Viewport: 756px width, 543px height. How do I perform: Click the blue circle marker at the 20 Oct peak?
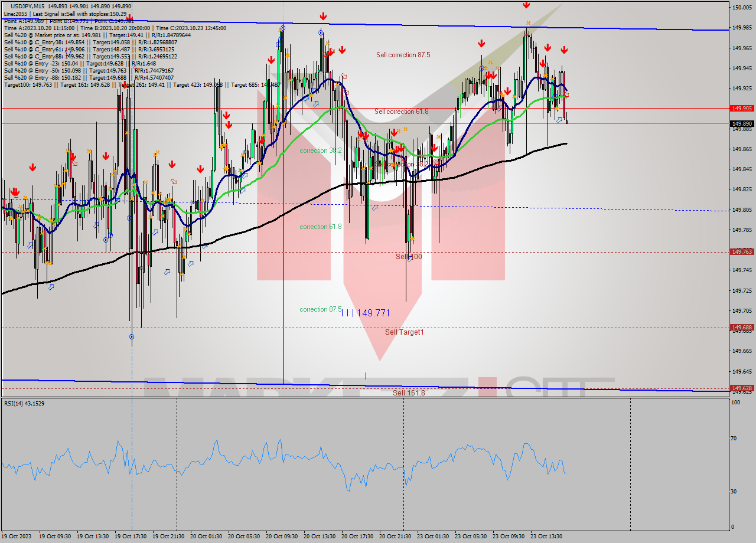pos(283,28)
